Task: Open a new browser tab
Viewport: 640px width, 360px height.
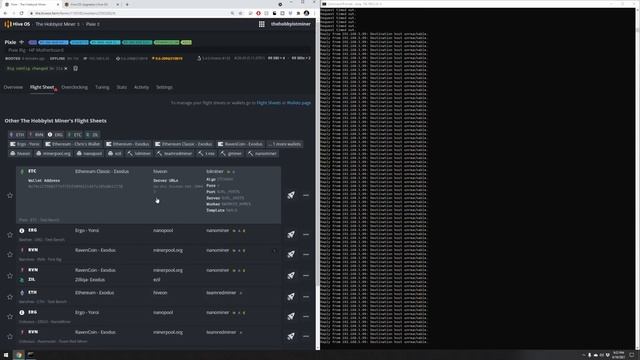Action: point(127,4)
